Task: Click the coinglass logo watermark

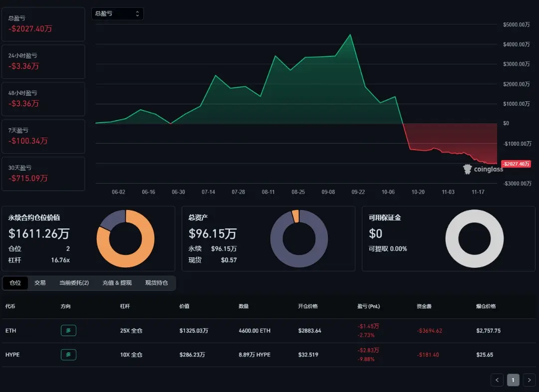Action: [x=483, y=169]
